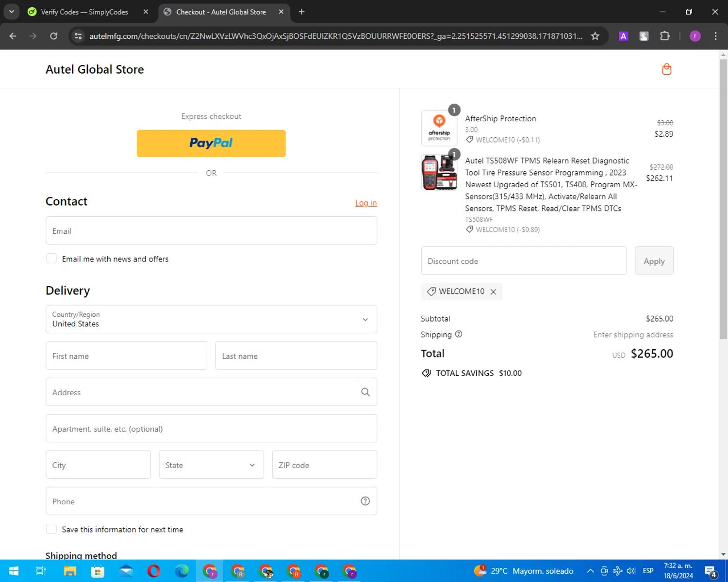This screenshot has height=582, width=728.
Task: Click the Log in link
Action: [366, 203]
